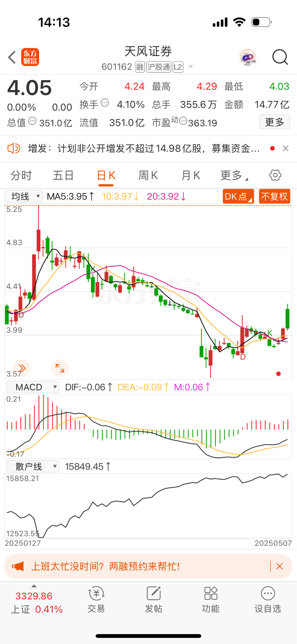Tap the rightmost green candlestick
This screenshot has height=644, width=297.
(x=288, y=318)
